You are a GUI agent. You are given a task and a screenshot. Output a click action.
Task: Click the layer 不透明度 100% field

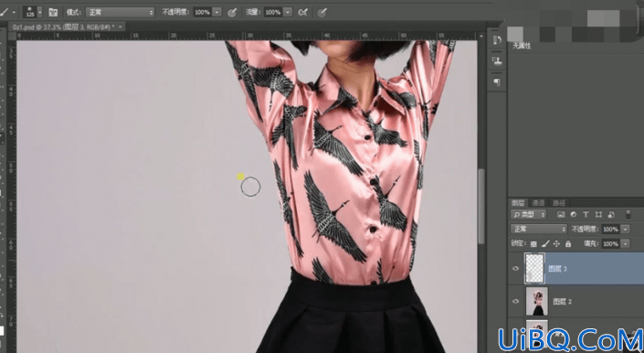point(611,229)
